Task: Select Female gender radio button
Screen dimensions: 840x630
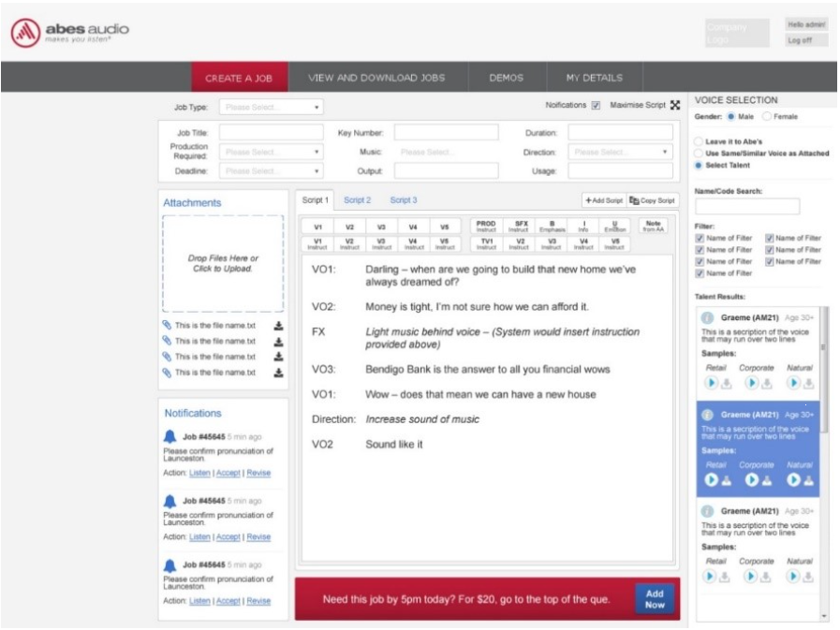Action: point(767,117)
